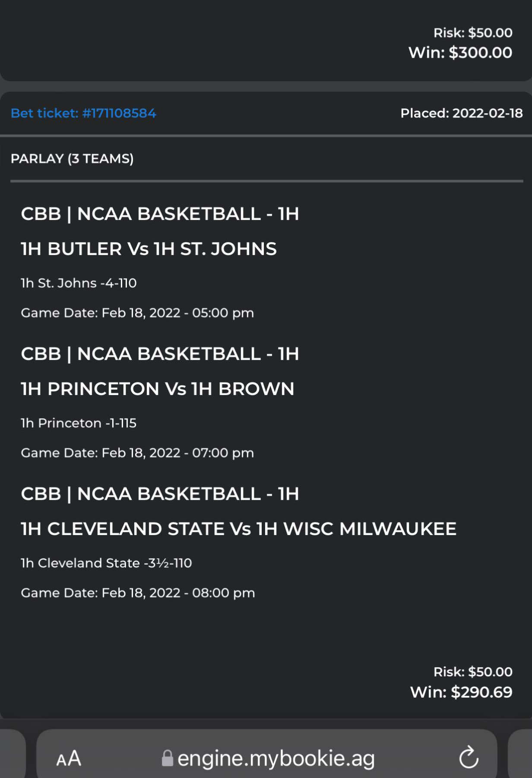Tap the Safari reload page icon
Viewport: 532px width, 778px height.
[469, 757]
